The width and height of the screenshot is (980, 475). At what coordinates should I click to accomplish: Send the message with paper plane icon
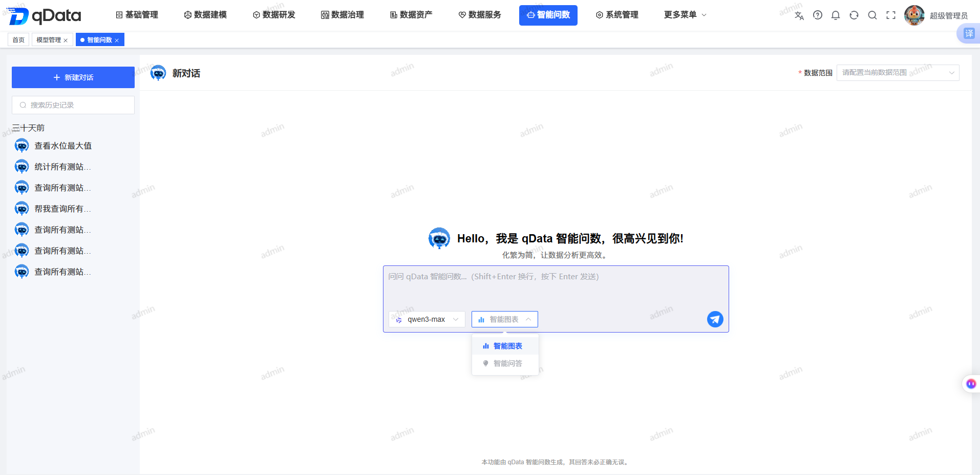point(715,319)
